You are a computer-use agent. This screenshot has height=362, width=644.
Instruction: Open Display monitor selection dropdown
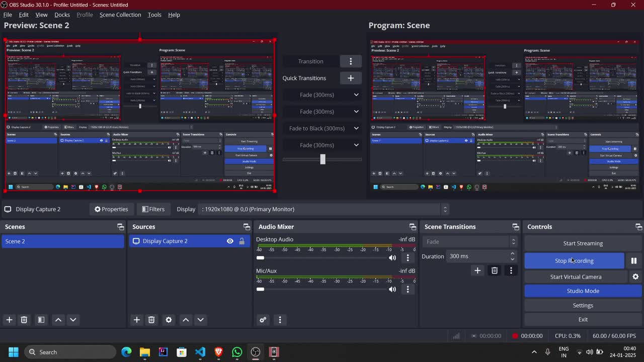[325, 209]
